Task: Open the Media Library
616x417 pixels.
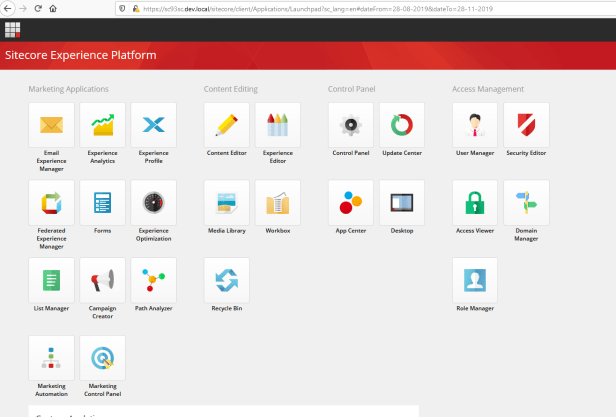Action: 226,203
